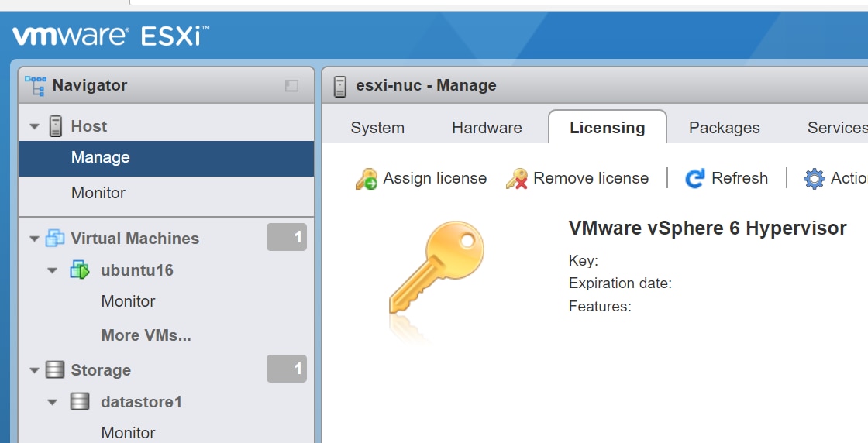Click the Navigator tree icon
Viewport: 868px width, 443px height.
pyautogui.click(x=36, y=86)
